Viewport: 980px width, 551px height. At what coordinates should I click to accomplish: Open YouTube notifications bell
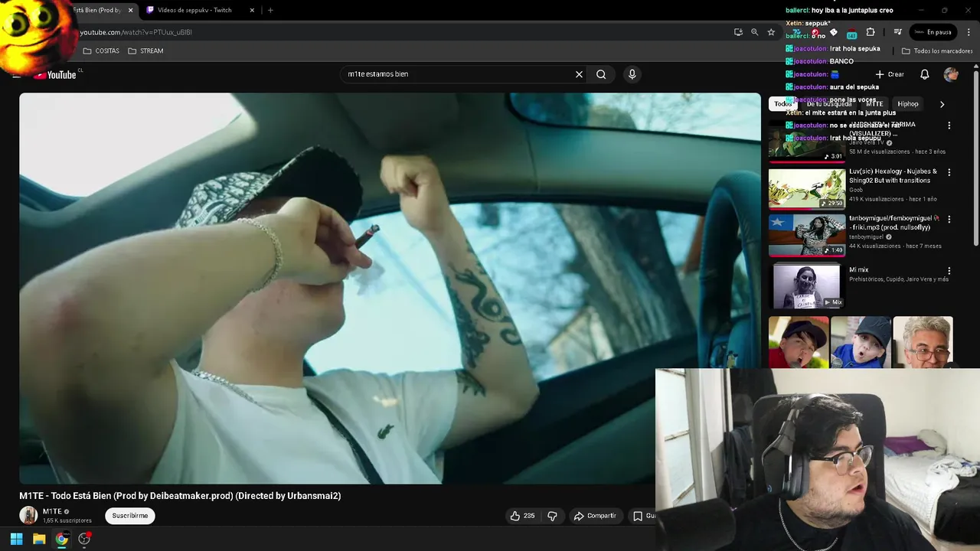tap(924, 74)
